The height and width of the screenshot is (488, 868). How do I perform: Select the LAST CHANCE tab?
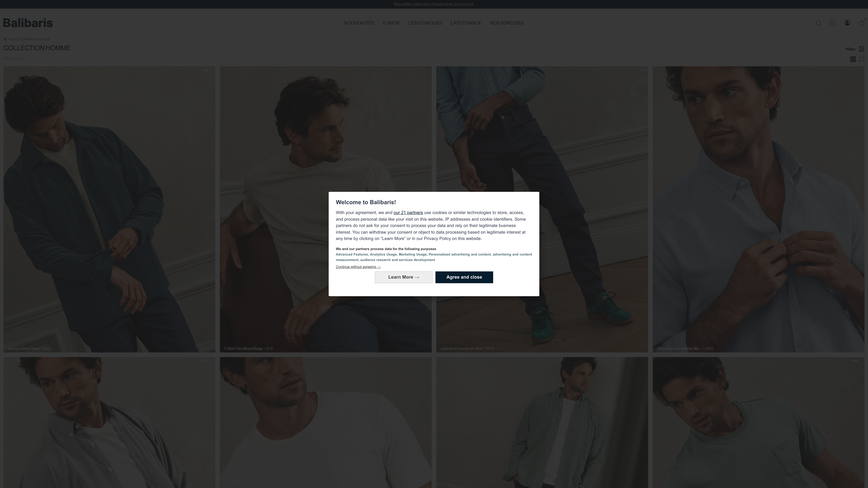466,23
